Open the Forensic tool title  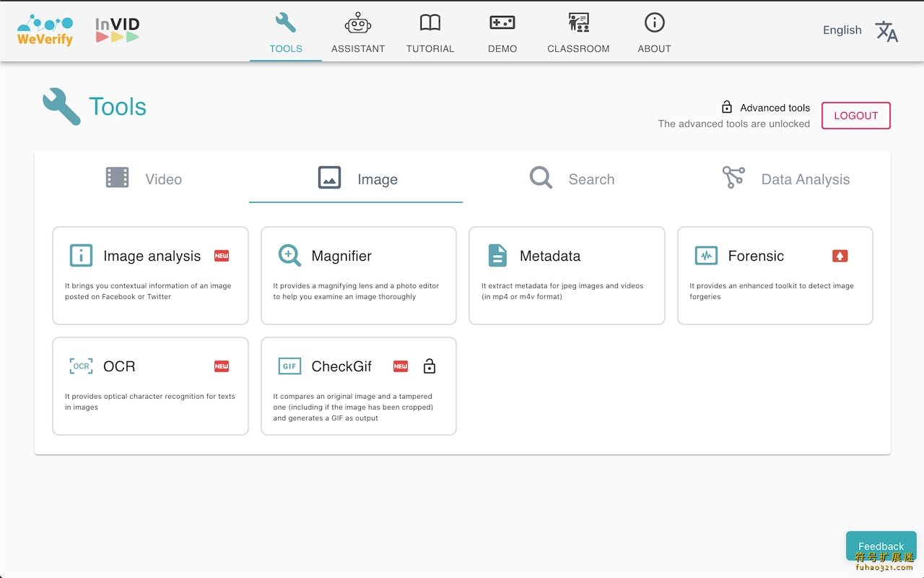pyautogui.click(x=756, y=256)
